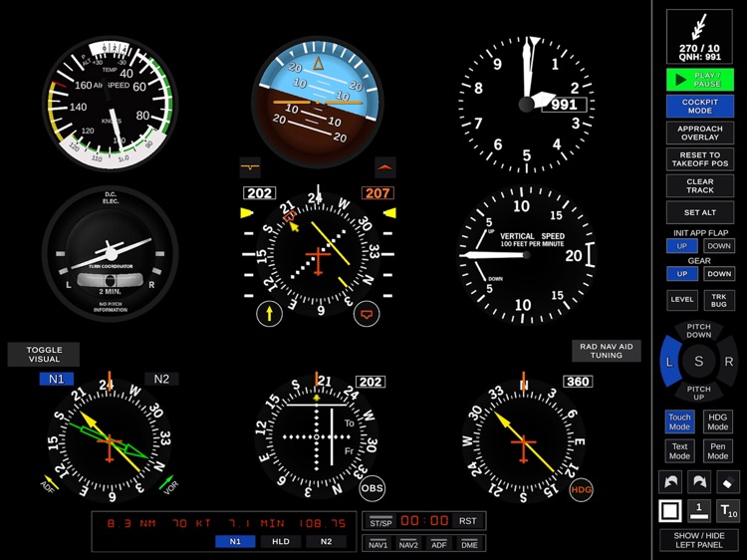The width and height of the screenshot is (747, 560).
Task: Click the left yellow triangle marker on HSI
Action: coord(246,213)
